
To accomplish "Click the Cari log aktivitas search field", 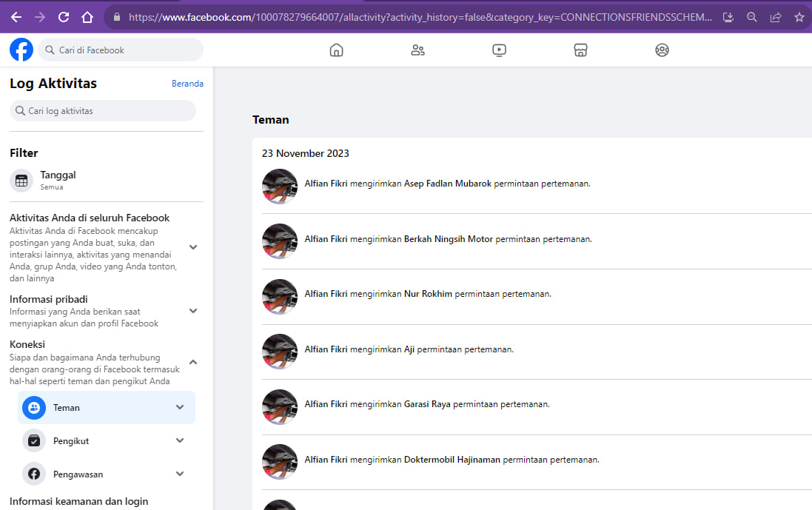I will 103,111.
